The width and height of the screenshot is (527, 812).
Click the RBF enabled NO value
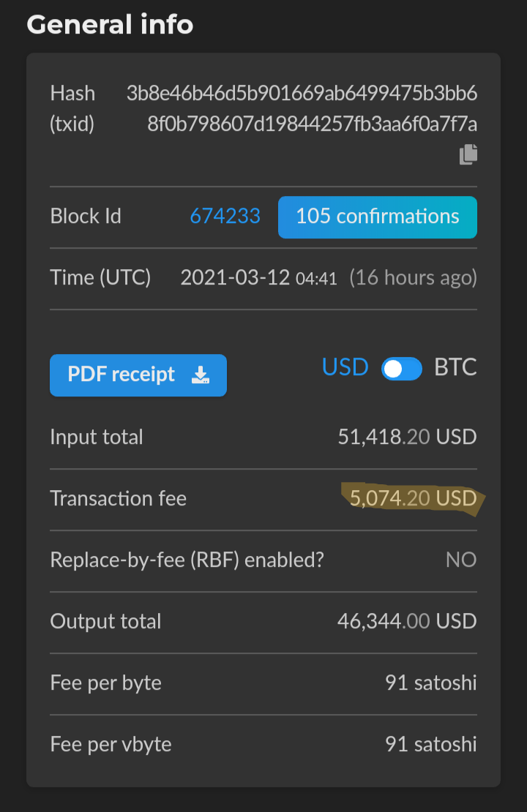point(461,560)
